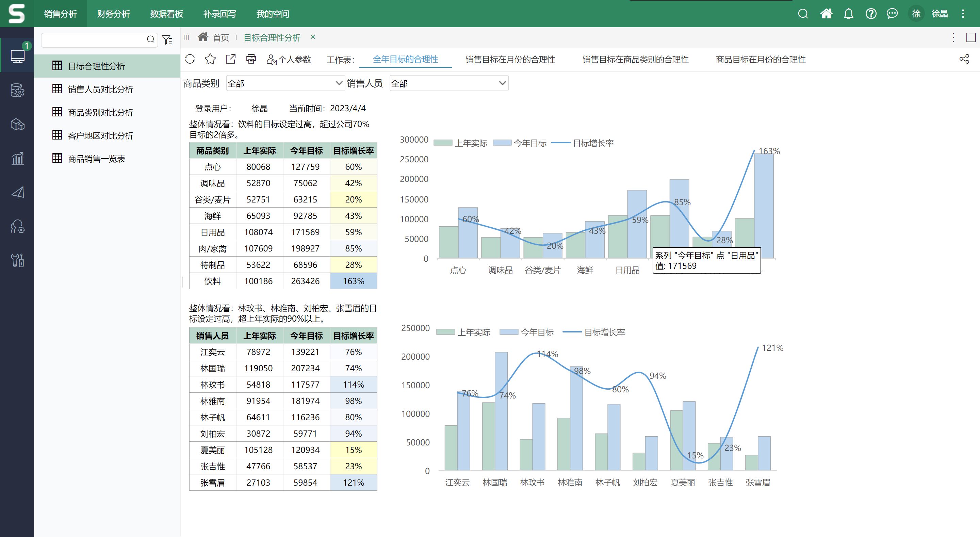Click the refresh report icon
The height and width of the screenshot is (537, 980).
190,59
